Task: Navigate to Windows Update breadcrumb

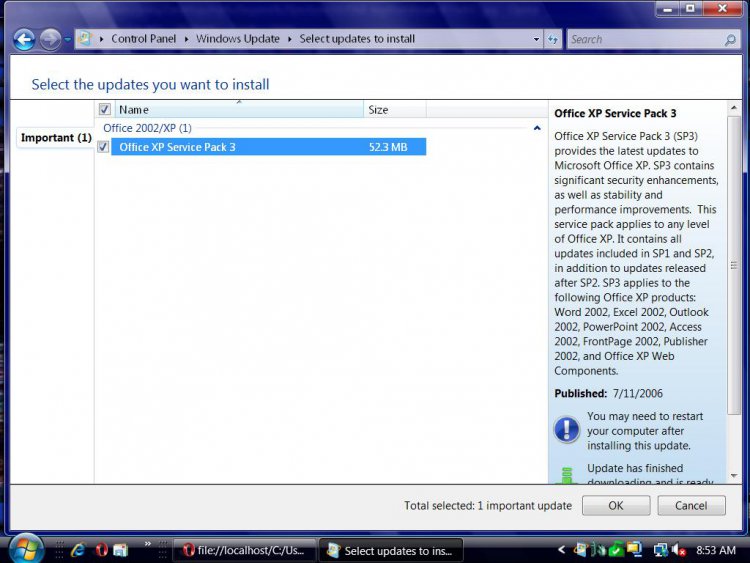Action: (x=238, y=39)
